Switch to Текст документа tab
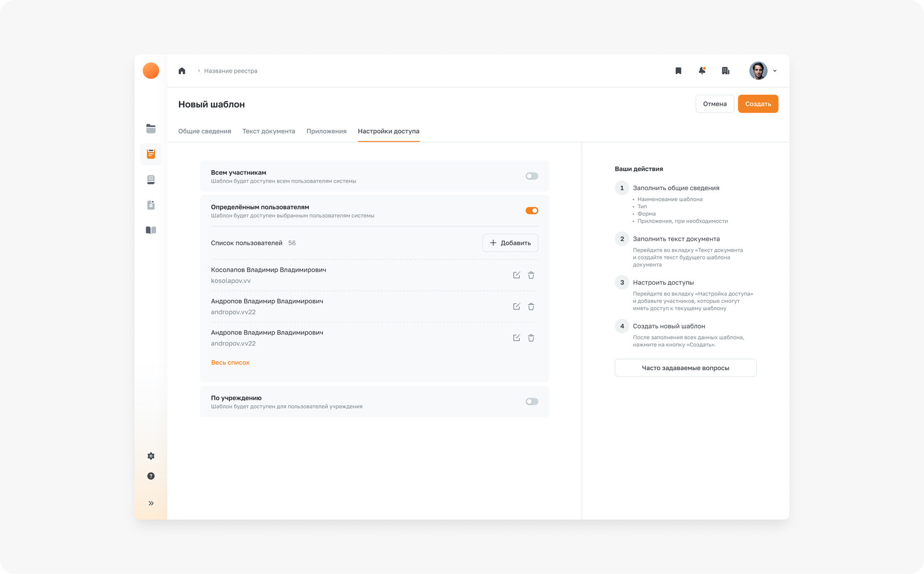 (x=268, y=131)
